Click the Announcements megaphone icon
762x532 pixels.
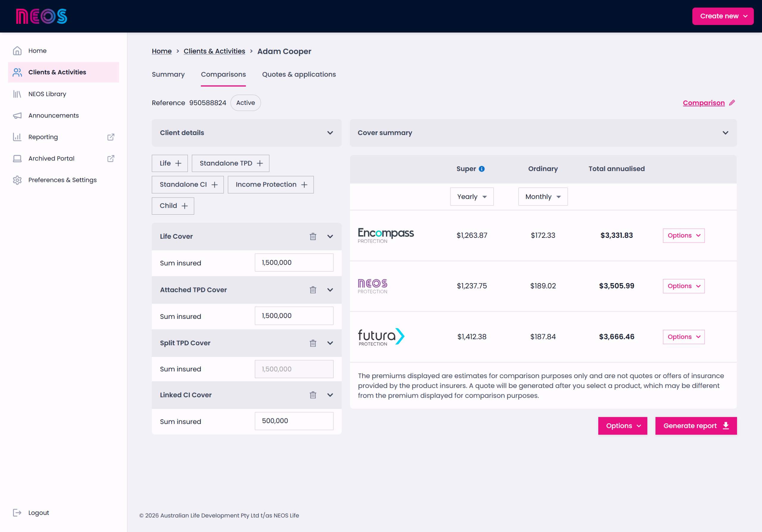coord(17,116)
